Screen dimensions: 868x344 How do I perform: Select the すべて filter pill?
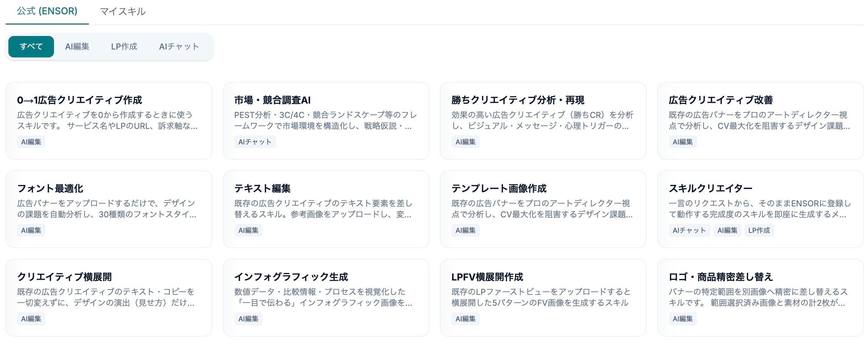pos(31,46)
